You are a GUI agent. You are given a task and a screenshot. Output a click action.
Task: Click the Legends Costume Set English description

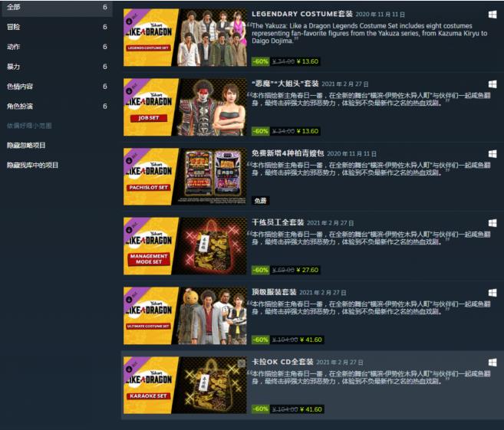point(369,34)
